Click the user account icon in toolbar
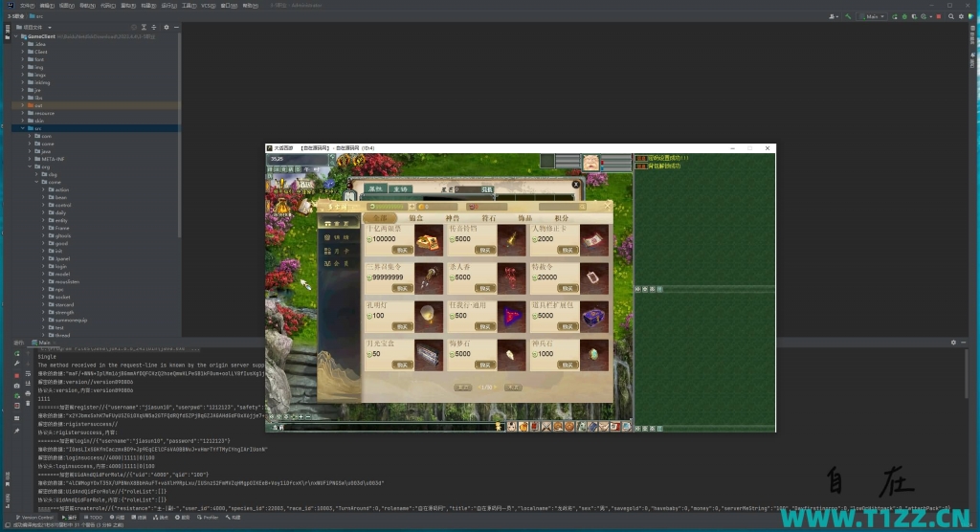Image resolution: width=980 pixels, height=532 pixels. [x=833, y=16]
